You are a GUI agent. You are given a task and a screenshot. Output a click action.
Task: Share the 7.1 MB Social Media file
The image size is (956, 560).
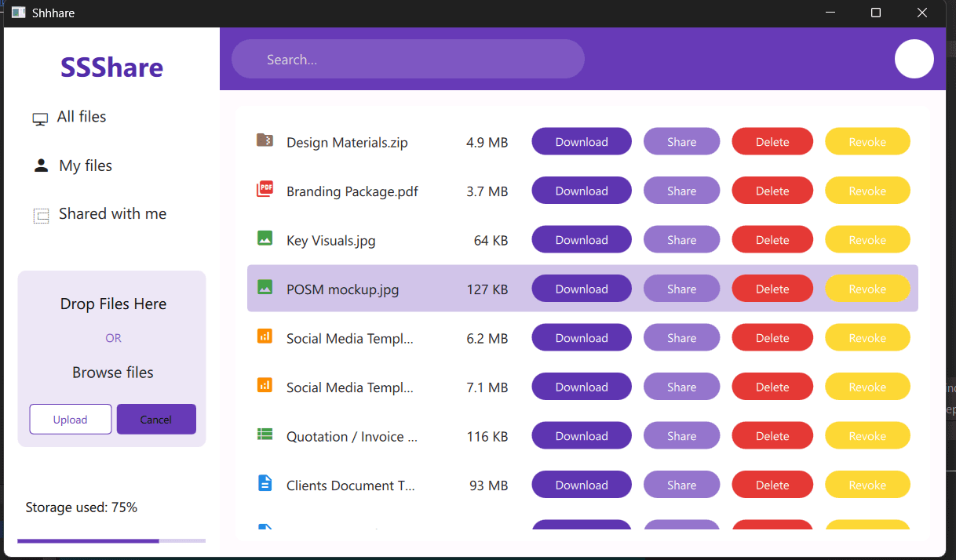click(x=681, y=387)
